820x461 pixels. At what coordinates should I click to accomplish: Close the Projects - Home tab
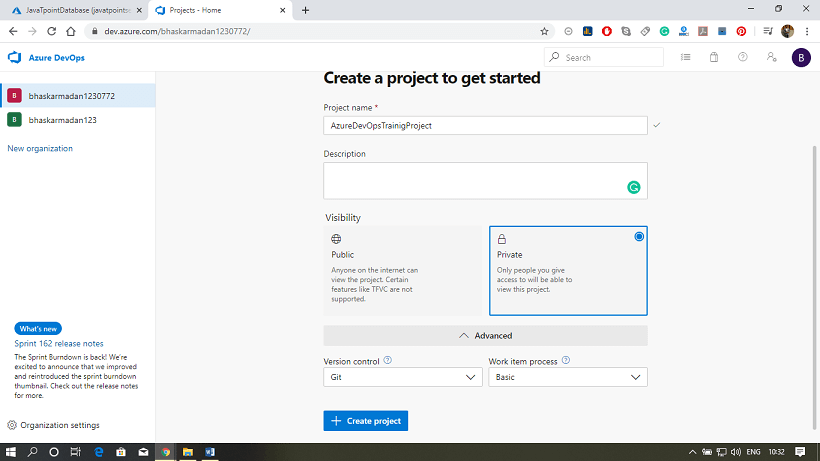pos(282,10)
